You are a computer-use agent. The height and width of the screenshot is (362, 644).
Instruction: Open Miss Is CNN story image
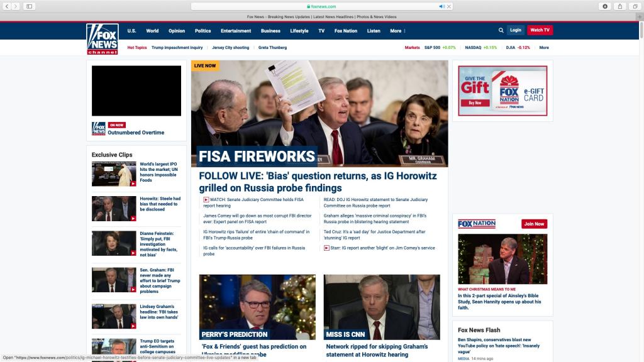tap(382, 307)
